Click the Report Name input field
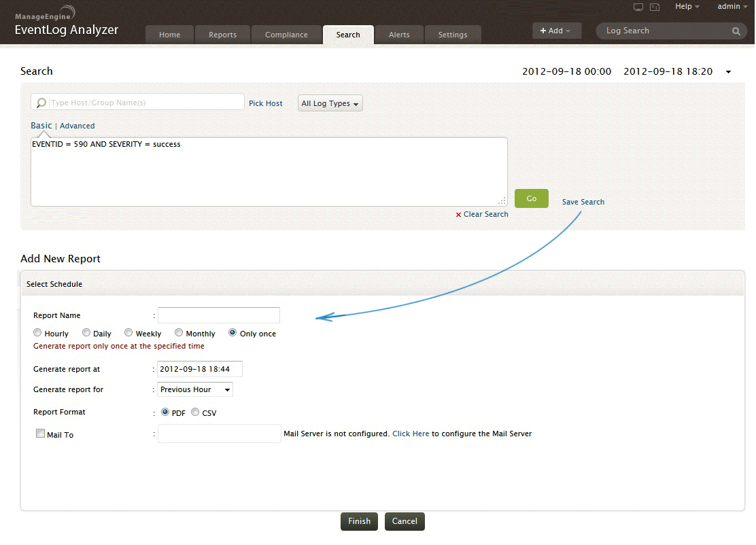This screenshot has height=545, width=756. (218, 315)
